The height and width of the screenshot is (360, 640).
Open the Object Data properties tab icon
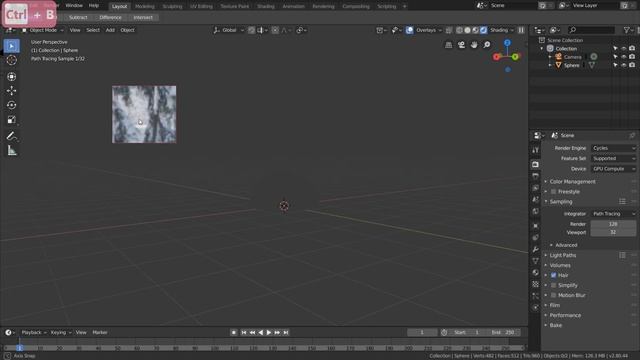point(536,260)
